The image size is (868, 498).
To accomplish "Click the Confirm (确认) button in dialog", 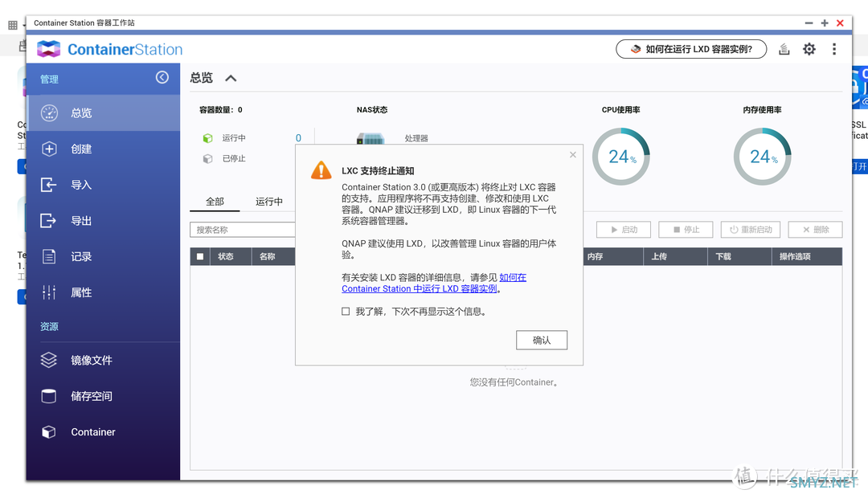I will coord(542,341).
